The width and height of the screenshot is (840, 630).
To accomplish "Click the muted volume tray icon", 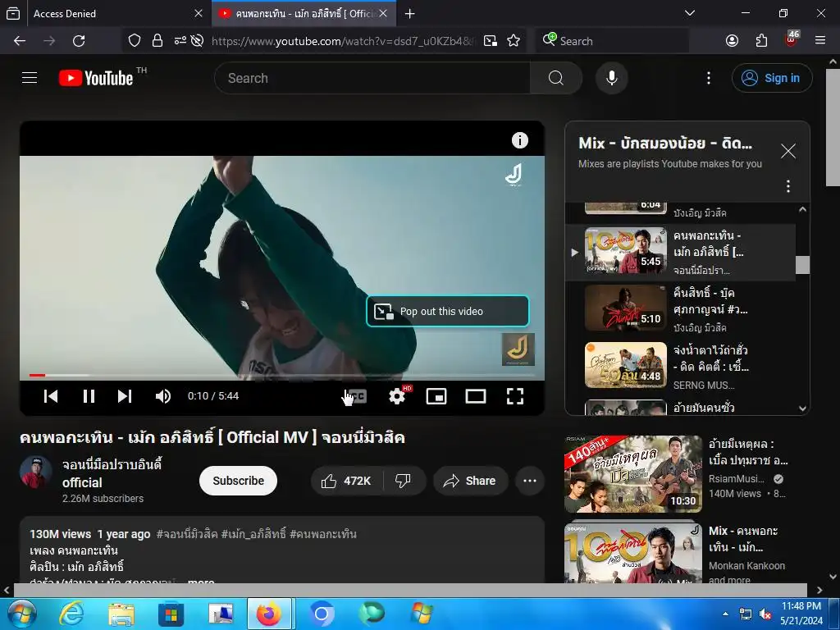I will 765,614.
